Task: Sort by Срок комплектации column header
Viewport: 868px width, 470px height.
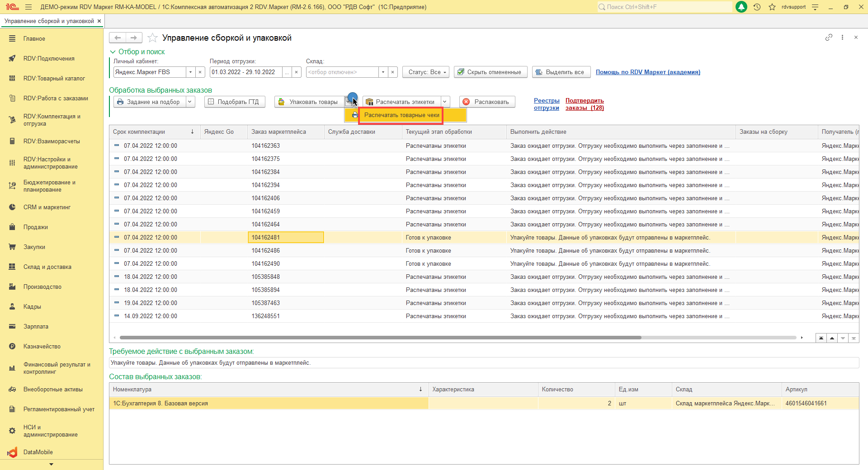Action: pos(139,132)
